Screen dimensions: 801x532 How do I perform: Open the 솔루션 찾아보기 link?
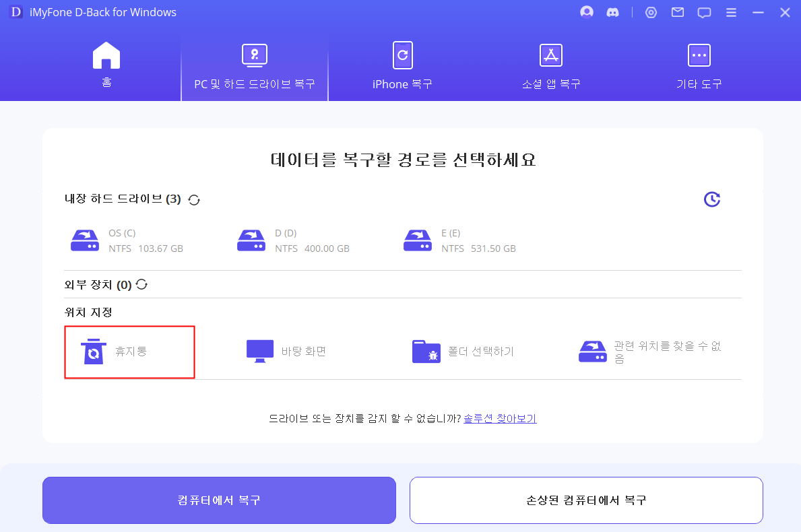[500, 419]
